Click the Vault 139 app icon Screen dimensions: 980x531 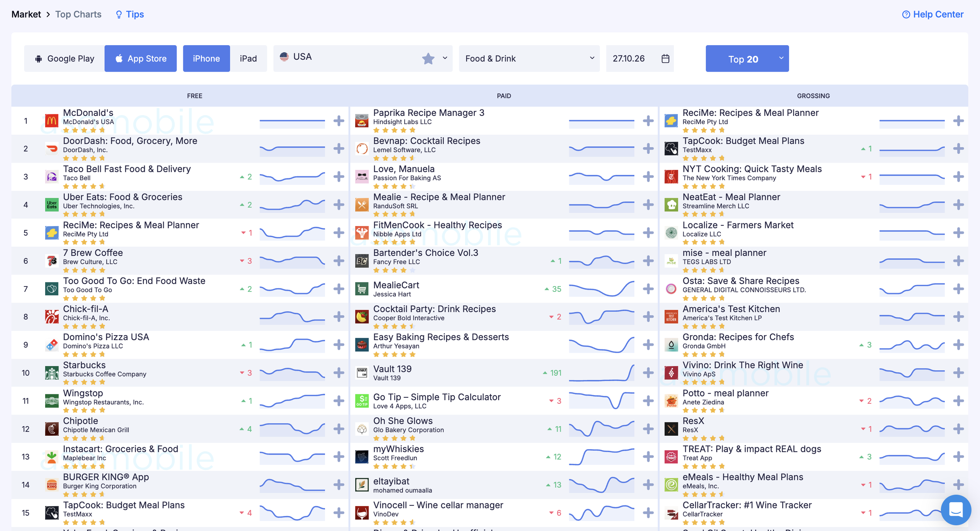(362, 373)
